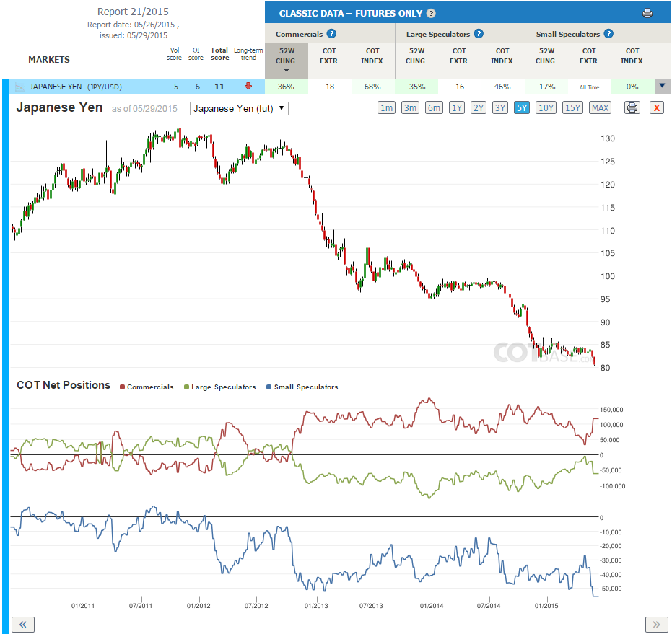Switch to the 1Y time range

point(457,107)
